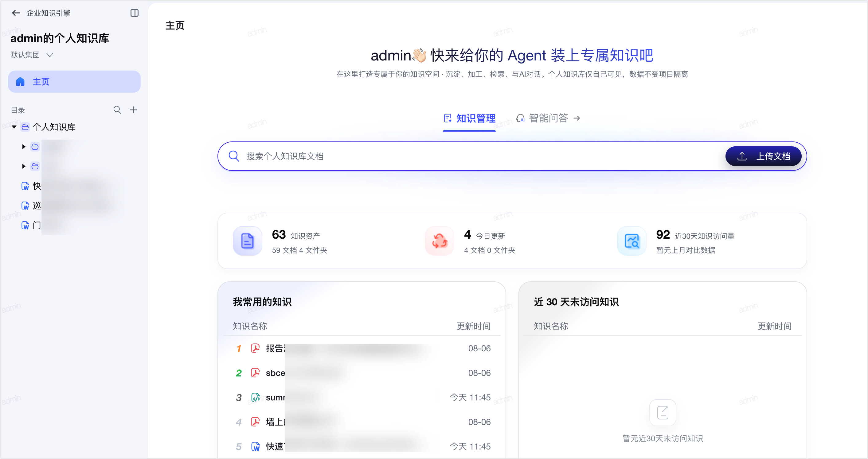
Task: Switch to the 知识管理 tab
Action: click(469, 118)
